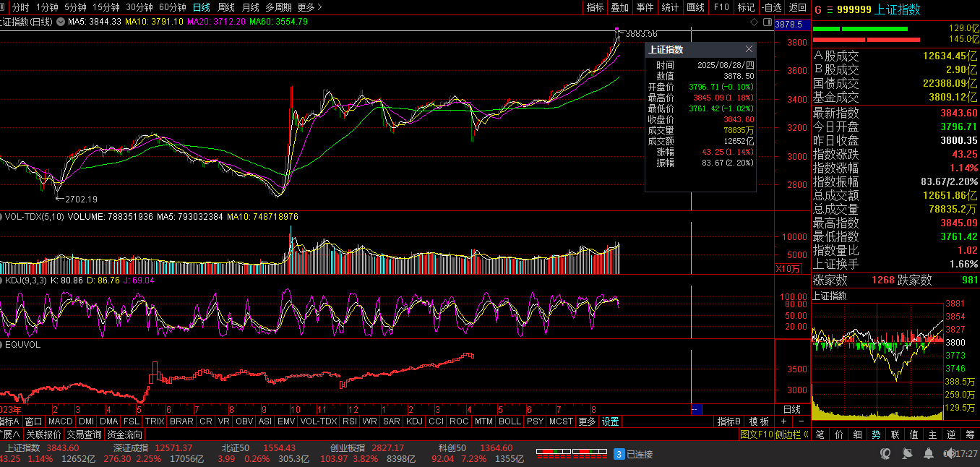
Task: Click the notification bell icon
Action: pyautogui.click(x=928, y=454)
